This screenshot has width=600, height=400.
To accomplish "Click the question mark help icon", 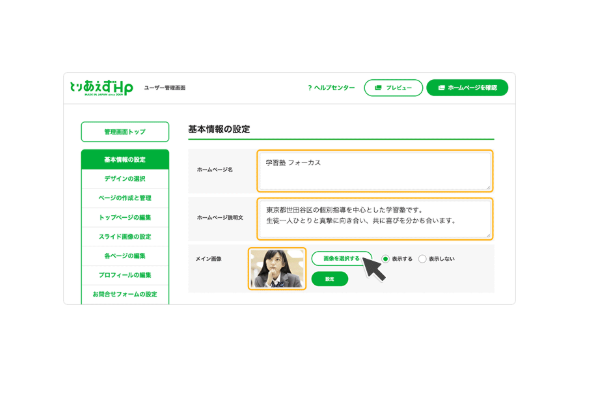I will click(x=309, y=88).
